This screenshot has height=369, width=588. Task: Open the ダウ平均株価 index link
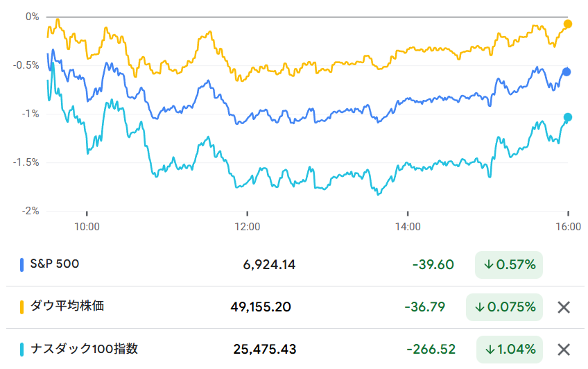point(67,306)
